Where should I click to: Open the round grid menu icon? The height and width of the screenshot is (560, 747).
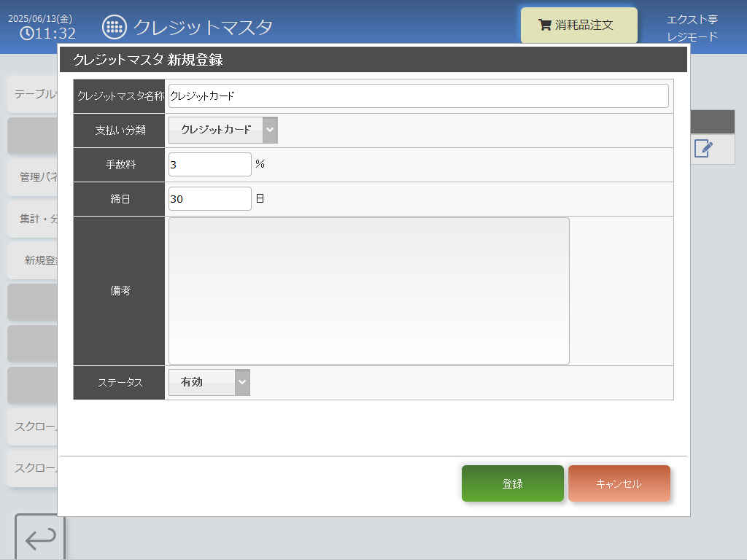click(x=115, y=27)
